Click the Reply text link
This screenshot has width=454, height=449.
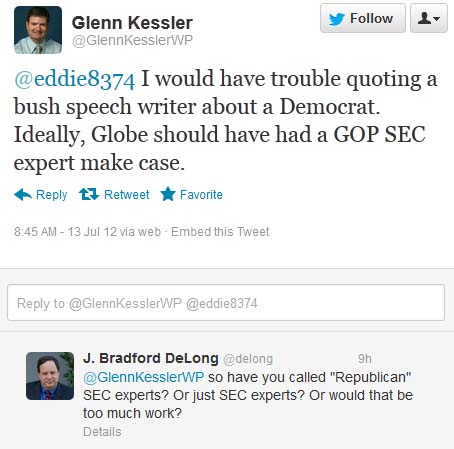(52, 195)
